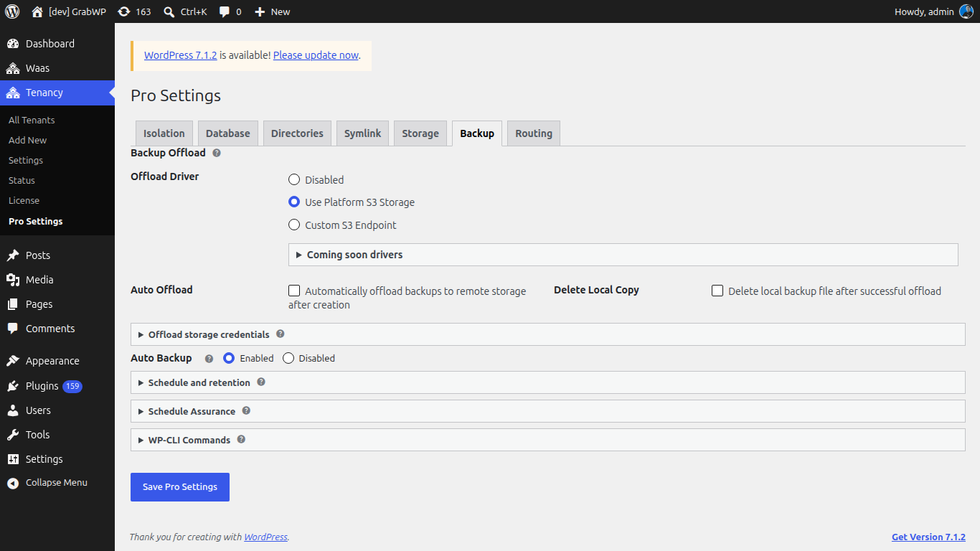This screenshot has width=980, height=551.
Task: Click the plus New content icon
Action: [x=260, y=11]
